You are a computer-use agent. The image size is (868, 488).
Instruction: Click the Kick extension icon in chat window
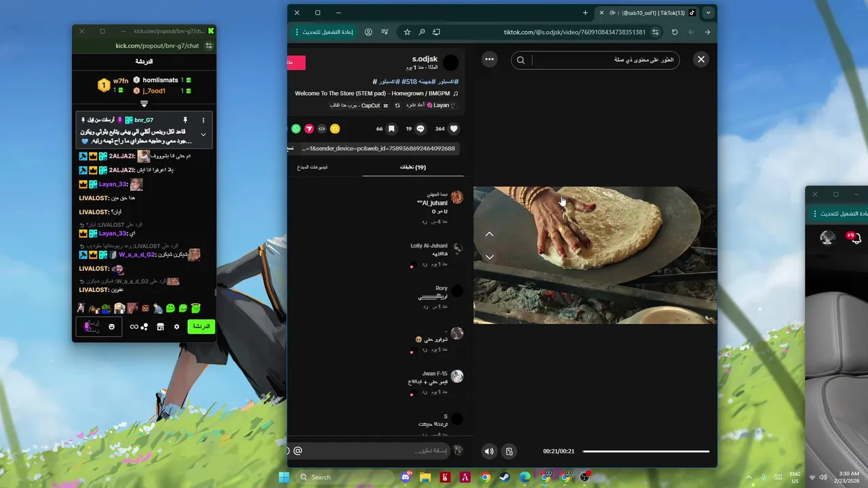[211, 30]
